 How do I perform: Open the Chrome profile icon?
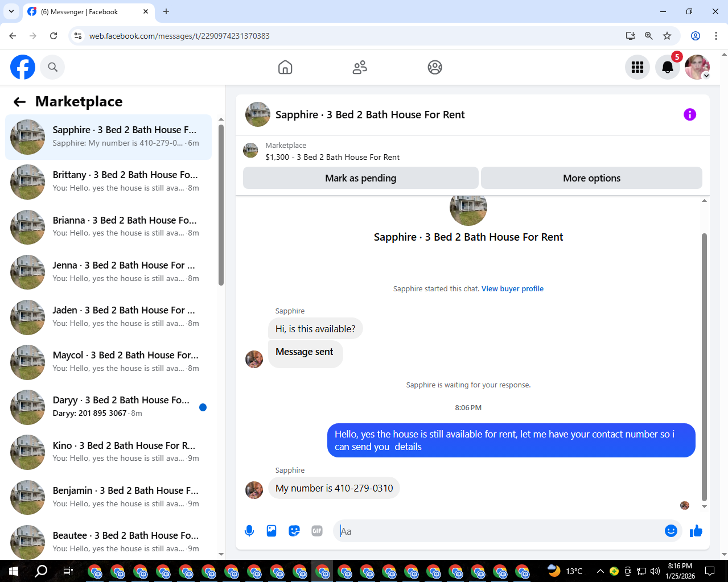pos(696,36)
